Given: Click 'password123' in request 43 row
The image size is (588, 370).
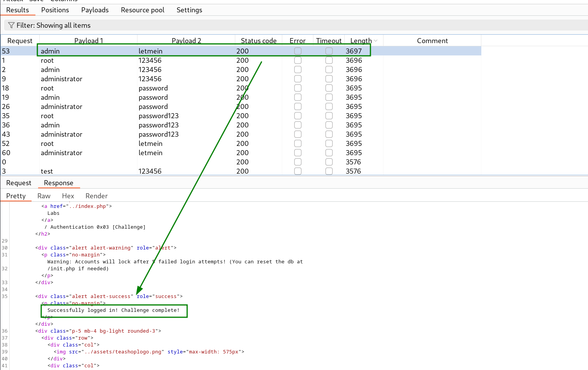Looking at the screenshot, I should pos(159,134).
